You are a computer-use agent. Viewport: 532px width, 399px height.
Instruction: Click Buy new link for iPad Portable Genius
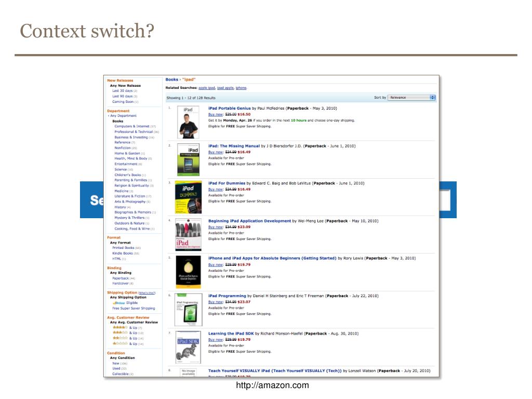[216, 115]
